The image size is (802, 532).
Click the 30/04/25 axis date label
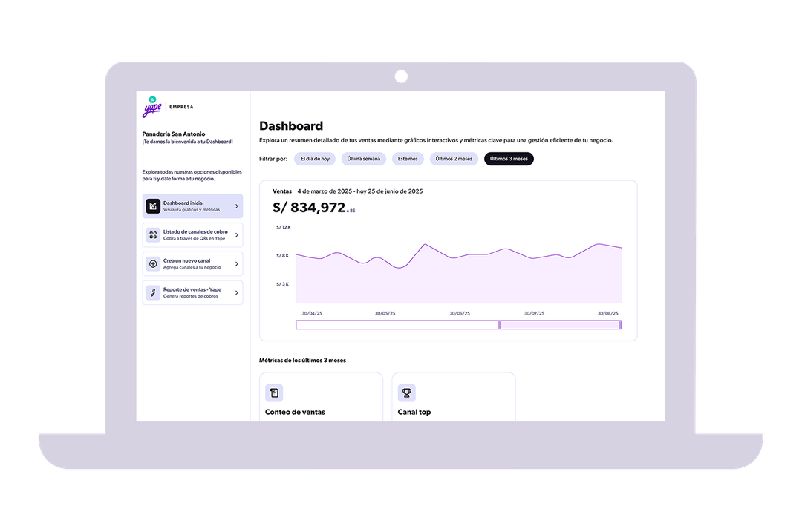click(312, 313)
